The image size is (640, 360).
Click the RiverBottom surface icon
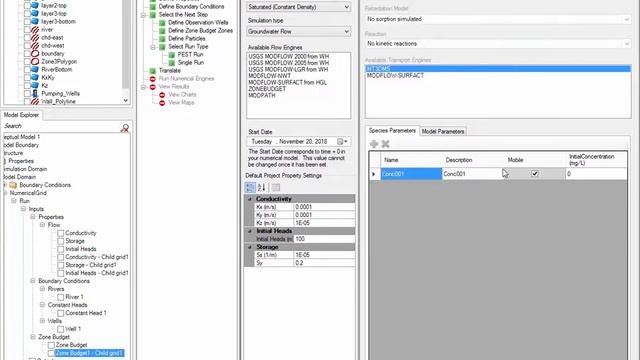[x=35, y=69]
